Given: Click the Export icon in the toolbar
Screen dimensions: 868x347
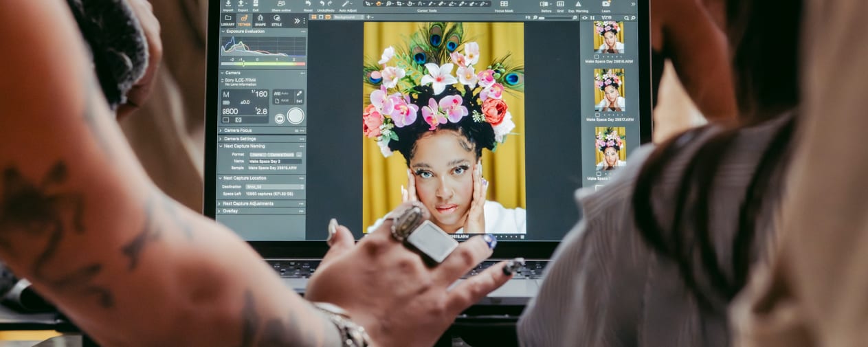Looking at the screenshot, I should 241,3.
